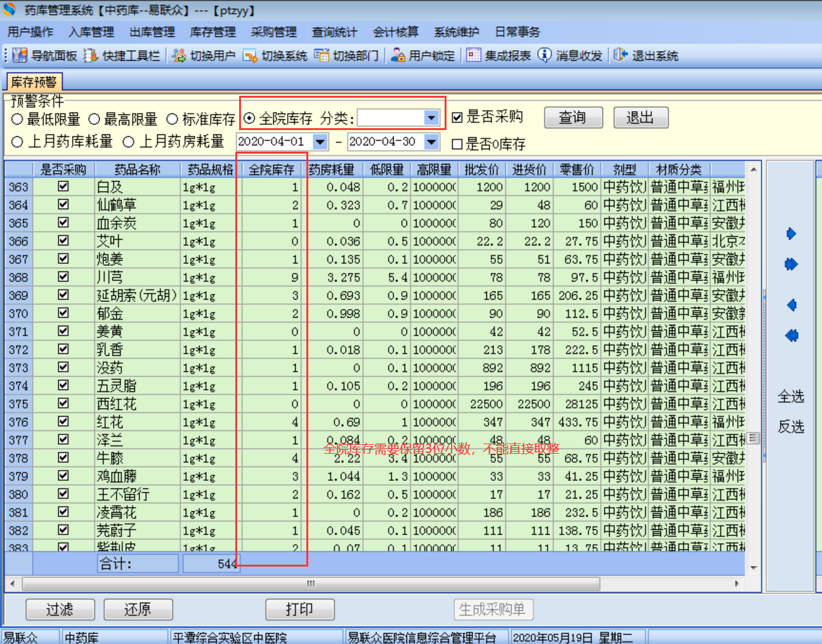Image resolution: width=822 pixels, height=644 pixels.
Task: Click the 全院库存 column header
Action: (271, 169)
